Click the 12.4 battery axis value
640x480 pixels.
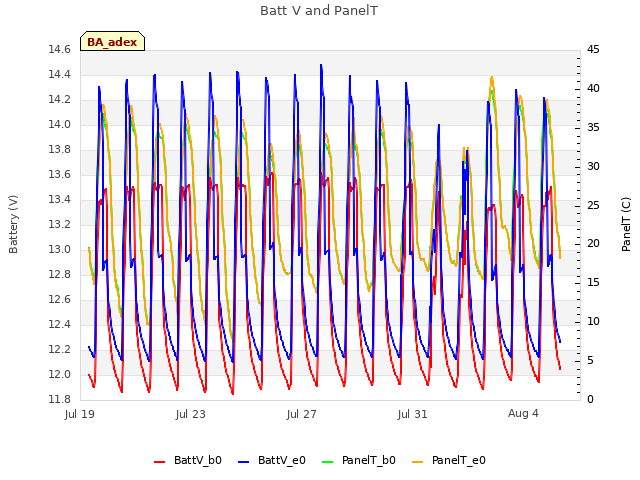click(60, 324)
